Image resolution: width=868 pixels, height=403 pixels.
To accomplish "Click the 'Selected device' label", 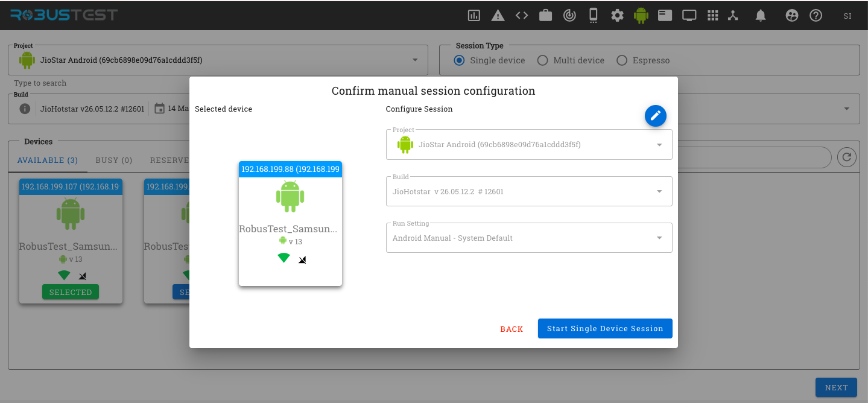I will pos(223,109).
